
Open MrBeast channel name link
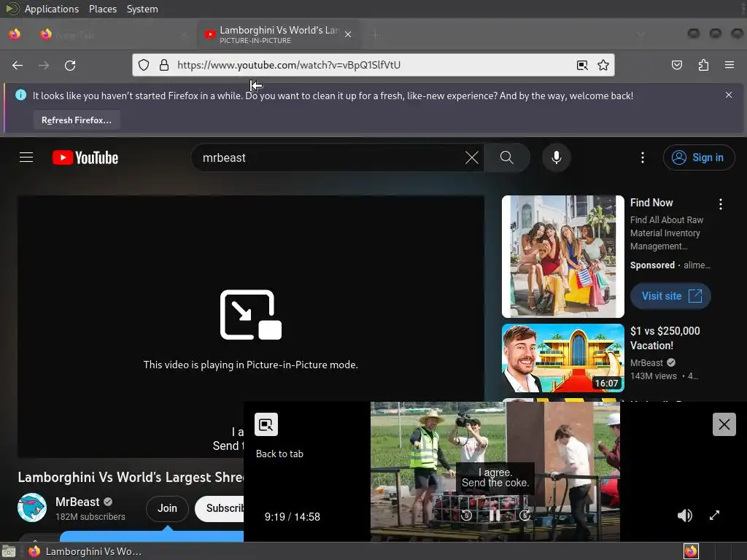click(x=77, y=502)
